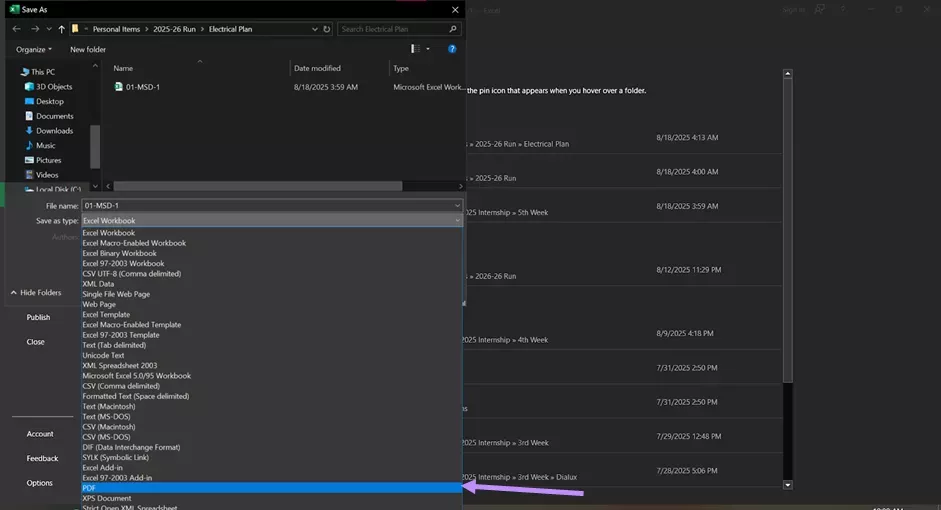
Task: Sort by Type column header
Action: pyautogui.click(x=400, y=68)
